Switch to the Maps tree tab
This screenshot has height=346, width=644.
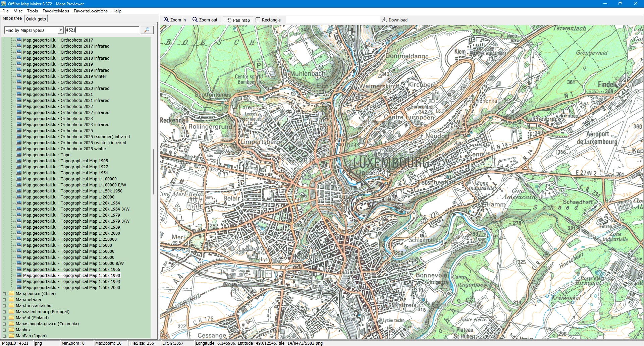pyautogui.click(x=12, y=18)
